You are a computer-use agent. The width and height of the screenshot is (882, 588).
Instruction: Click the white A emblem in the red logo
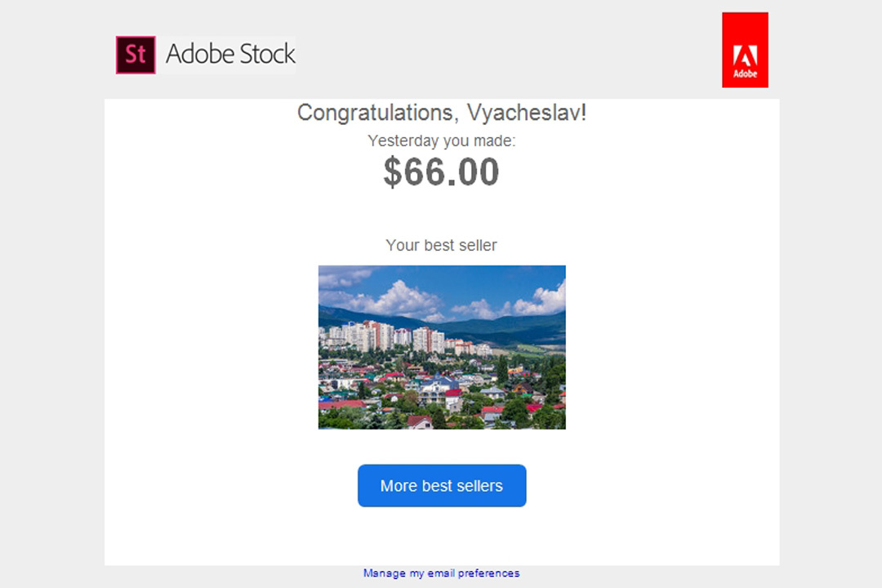[745, 56]
